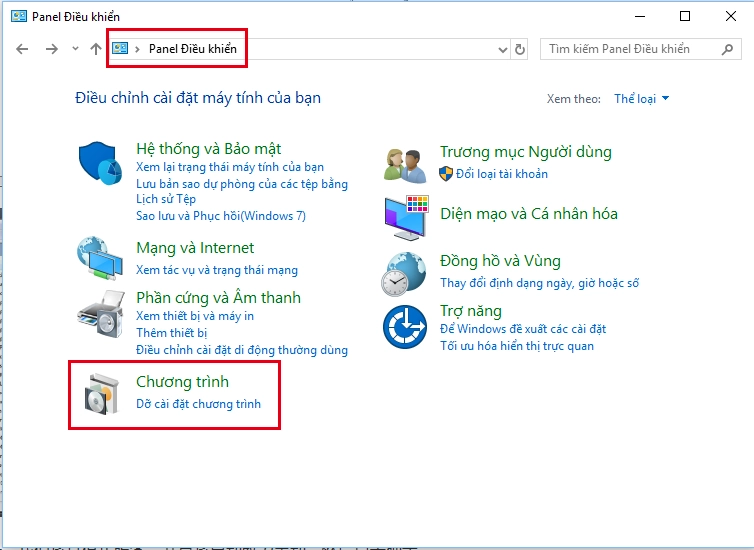Viewport: 754px width, 550px height.
Task: Open Xem thiết bị và máy in
Action: coord(195,316)
